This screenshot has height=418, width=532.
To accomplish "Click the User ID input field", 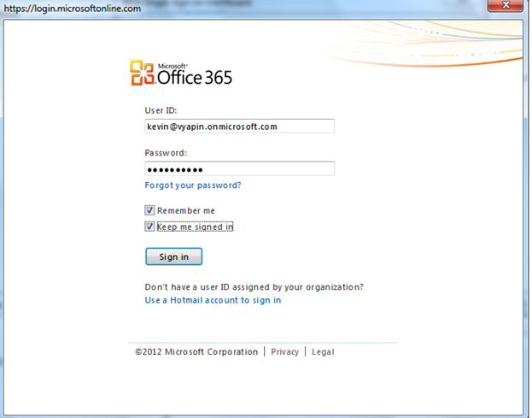I will (240, 127).
